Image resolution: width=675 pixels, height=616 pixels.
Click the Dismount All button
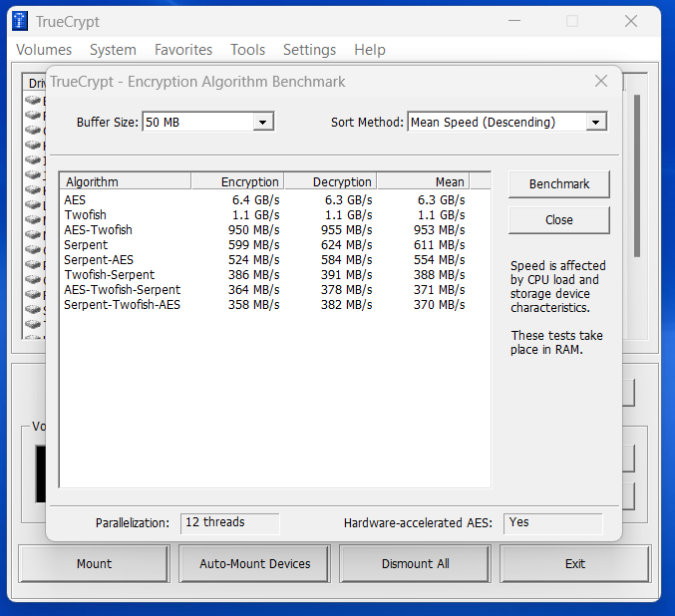pos(415,564)
